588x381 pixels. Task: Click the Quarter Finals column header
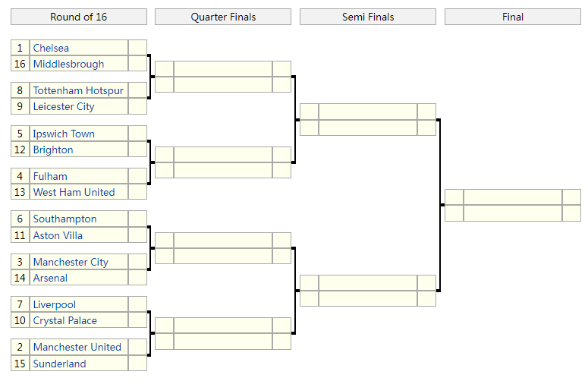223,17
